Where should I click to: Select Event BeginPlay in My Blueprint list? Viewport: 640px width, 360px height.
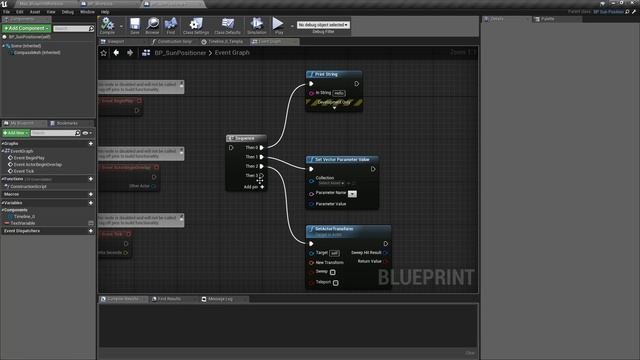coord(29,158)
